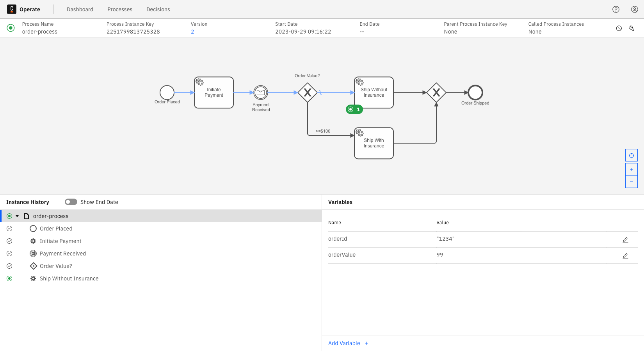This screenshot has height=351, width=644.
Task: Navigate to the Dashboard
Action: (x=80, y=9)
